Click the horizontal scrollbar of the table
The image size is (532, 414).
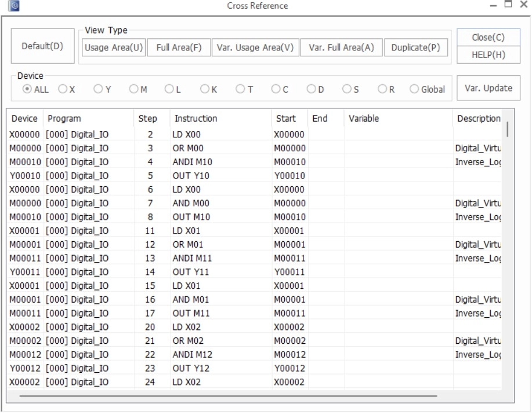click(x=228, y=395)
